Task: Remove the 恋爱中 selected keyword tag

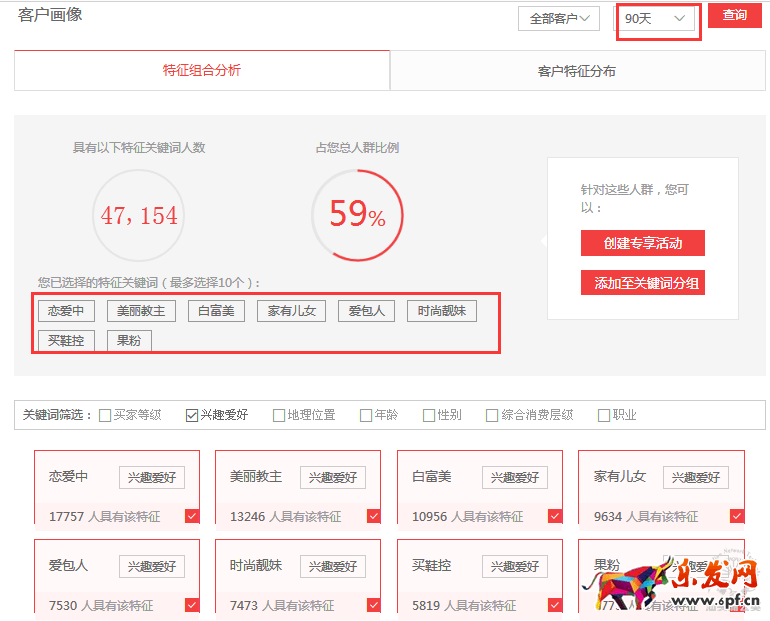Action: click(66, 311)
